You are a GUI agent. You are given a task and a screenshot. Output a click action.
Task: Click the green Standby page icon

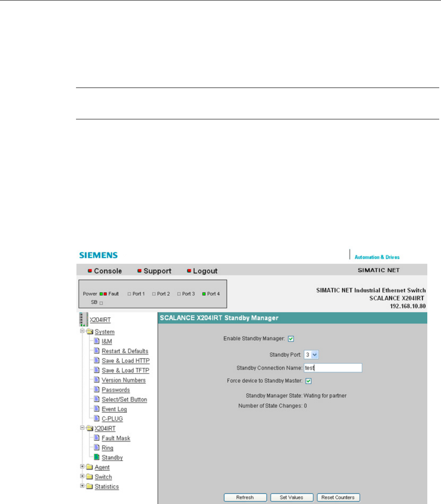coord(96,457)
